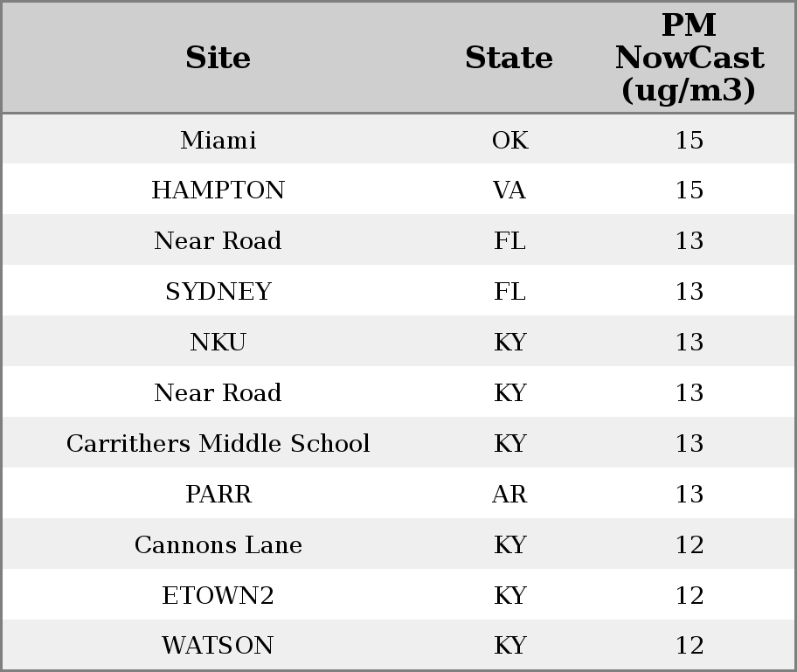Select the ETOWN2 site cell
Screen dimensions: 797x672
[218, 595]
